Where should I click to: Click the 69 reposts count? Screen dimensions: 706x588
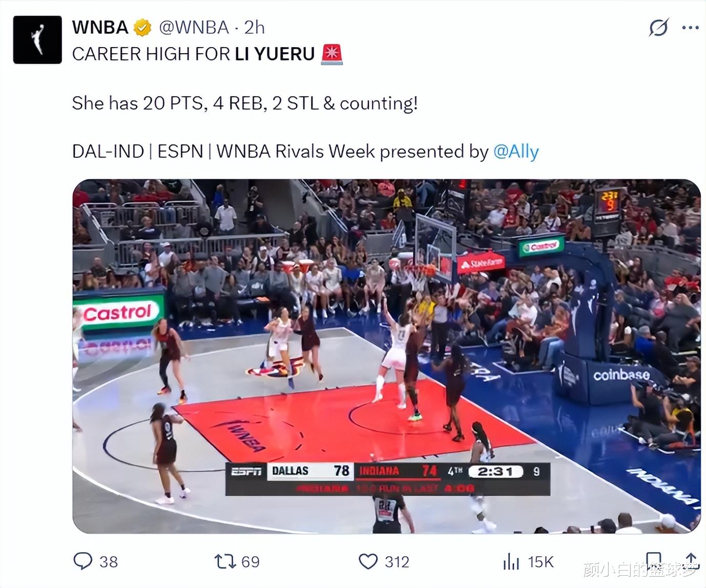pos(250,562)
